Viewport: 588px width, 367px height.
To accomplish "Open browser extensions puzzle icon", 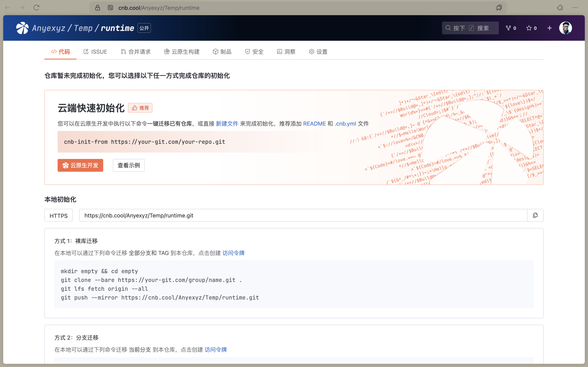I will [x=560, y=8].
